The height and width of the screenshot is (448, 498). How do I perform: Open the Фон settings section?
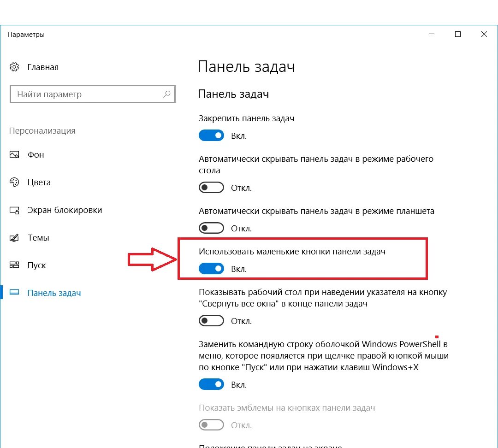[36, 155]
